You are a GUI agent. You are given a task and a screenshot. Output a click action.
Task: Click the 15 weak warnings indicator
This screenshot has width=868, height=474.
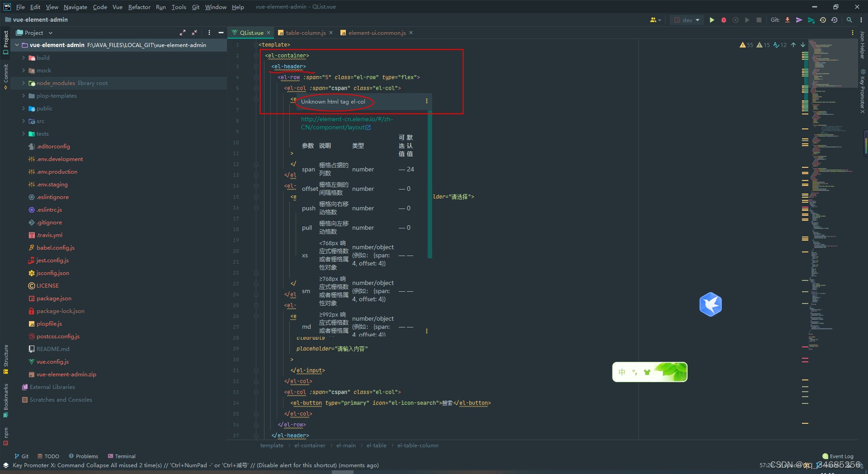pos(763,45)
